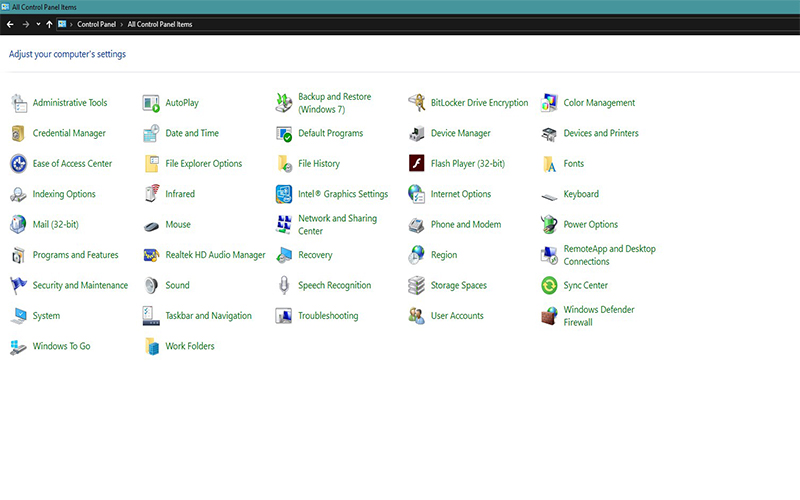Image resolution: width=800 pixels, height=500 pixels.
Task: Expand chevron after Control Panel breadcrumb
Action: [x=121, y=24]
